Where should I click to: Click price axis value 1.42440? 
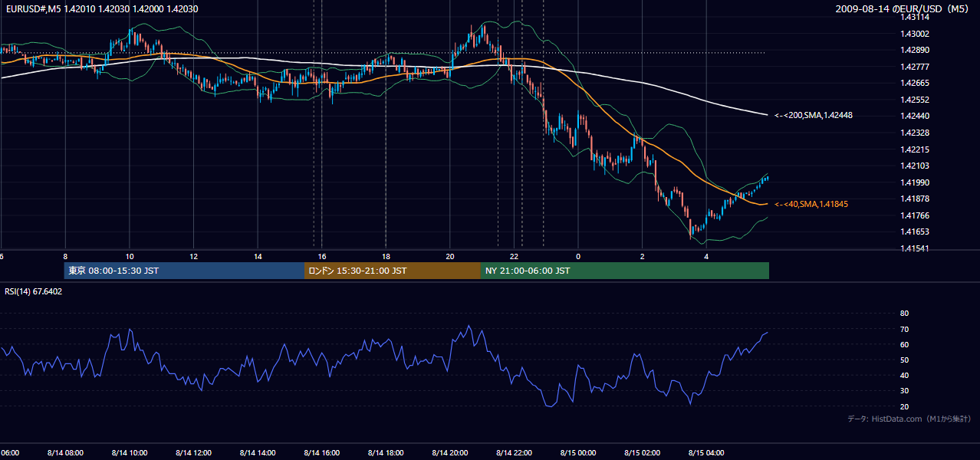914,116
